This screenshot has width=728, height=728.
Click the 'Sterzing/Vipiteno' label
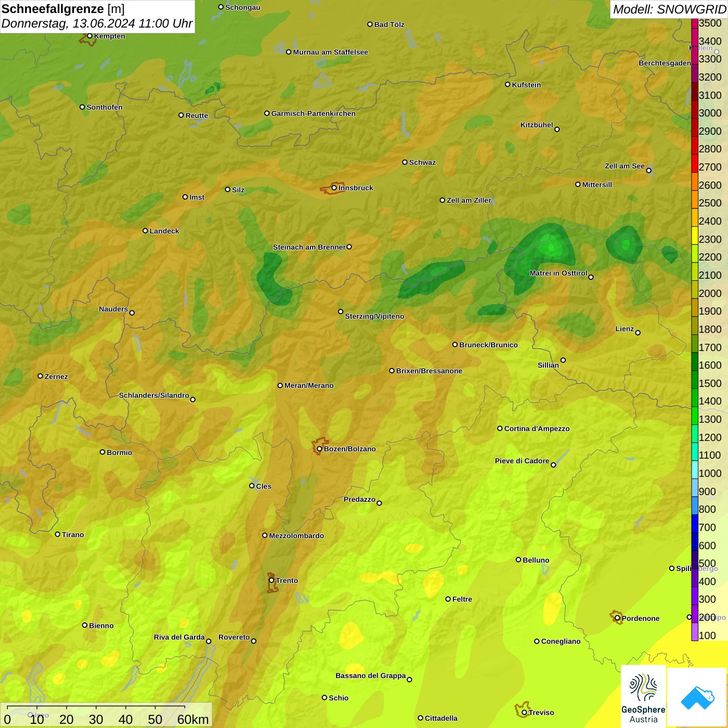[374, 316]
